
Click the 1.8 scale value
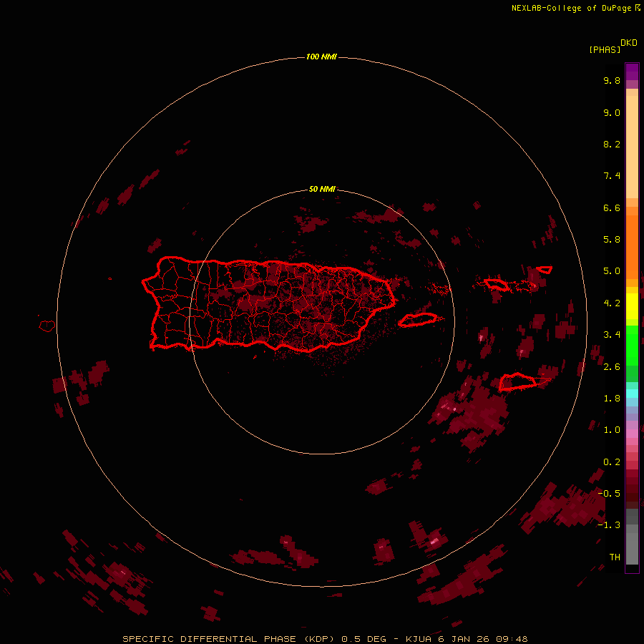click(612, 399)
